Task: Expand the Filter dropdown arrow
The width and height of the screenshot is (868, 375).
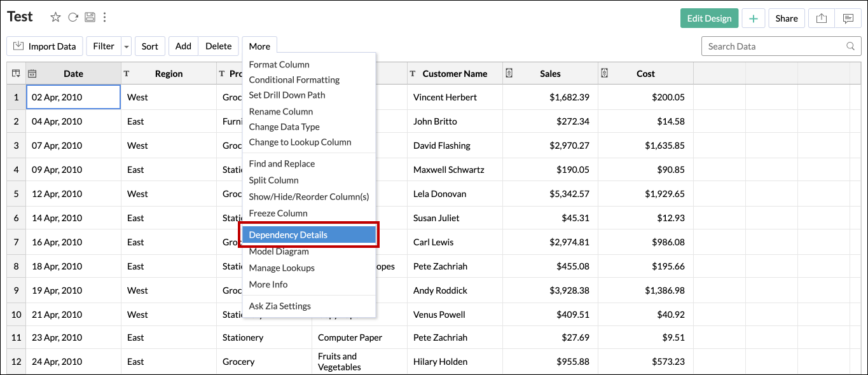Action: click(x=127, y=46)
